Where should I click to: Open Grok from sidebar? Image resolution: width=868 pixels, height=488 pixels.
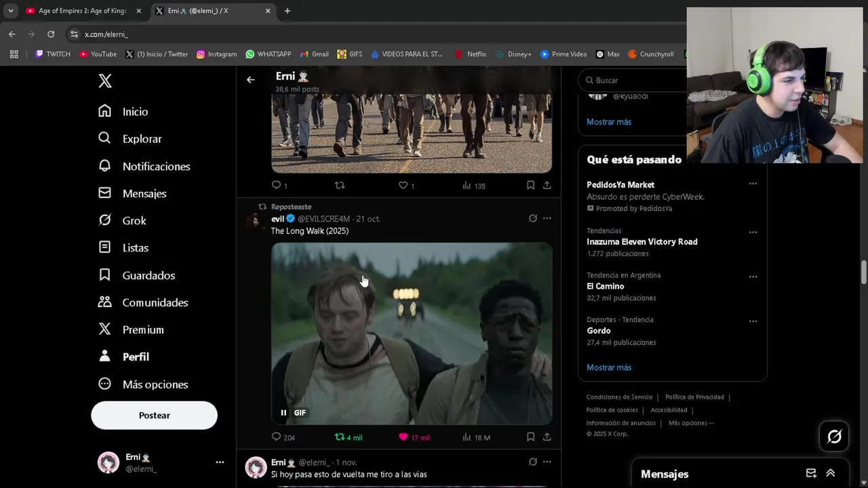[122, 220]
